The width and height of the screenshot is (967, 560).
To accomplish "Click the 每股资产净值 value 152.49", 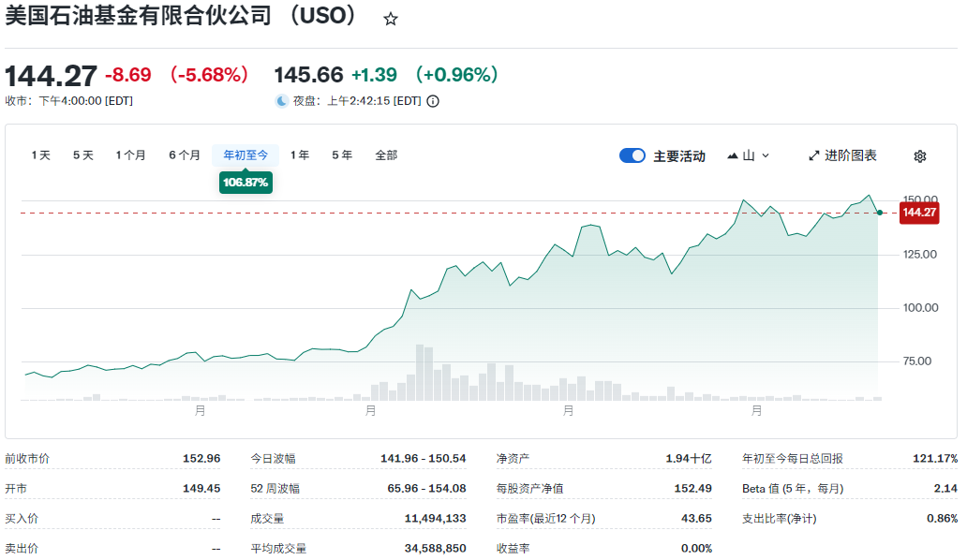I will pos(693,489).
